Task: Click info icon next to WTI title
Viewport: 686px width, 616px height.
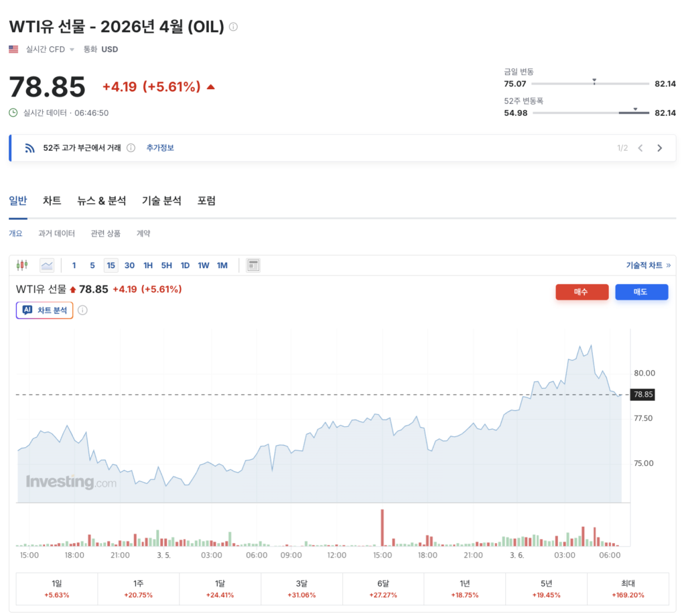Action: pos(233,27)
